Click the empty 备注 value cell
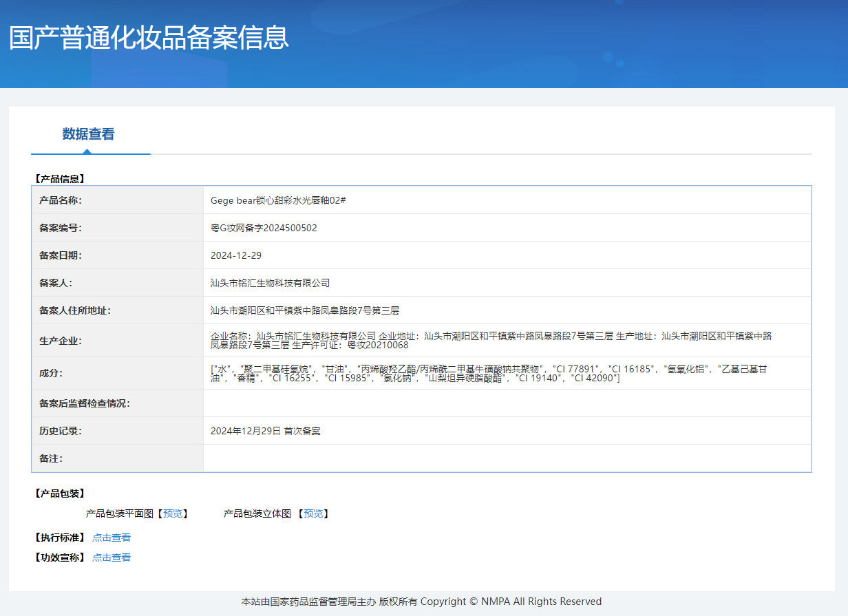Screen dimensions: 848x616 click(x=507, y=458)
